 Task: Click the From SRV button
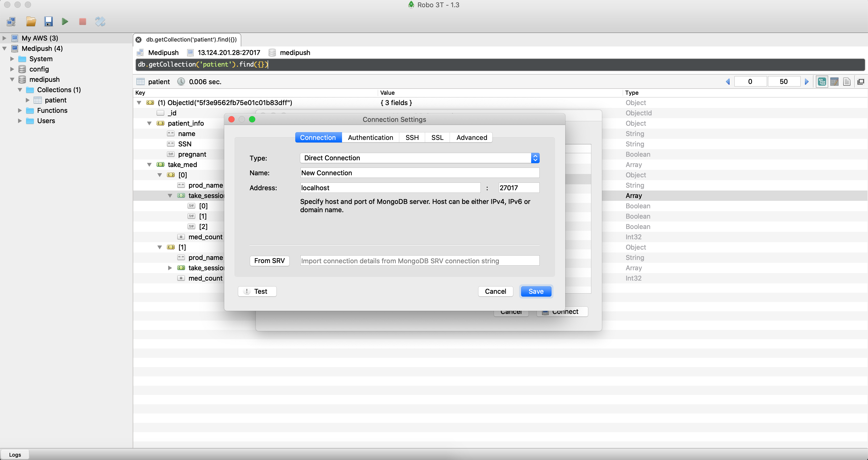pos(269,261)
